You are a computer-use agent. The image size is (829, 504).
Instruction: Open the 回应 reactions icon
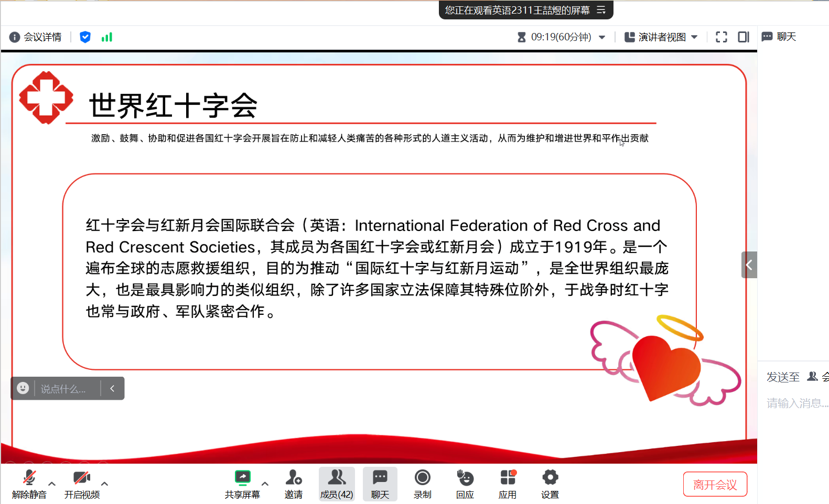point(465,478)
